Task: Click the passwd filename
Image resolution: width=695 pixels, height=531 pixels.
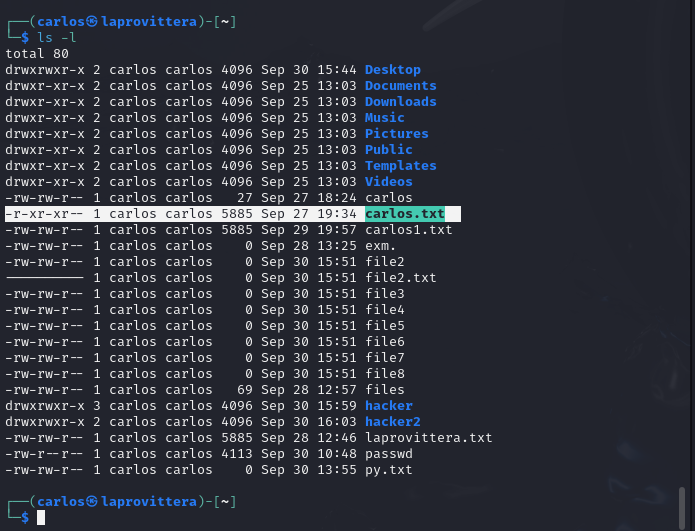Action: coord(389,453)
